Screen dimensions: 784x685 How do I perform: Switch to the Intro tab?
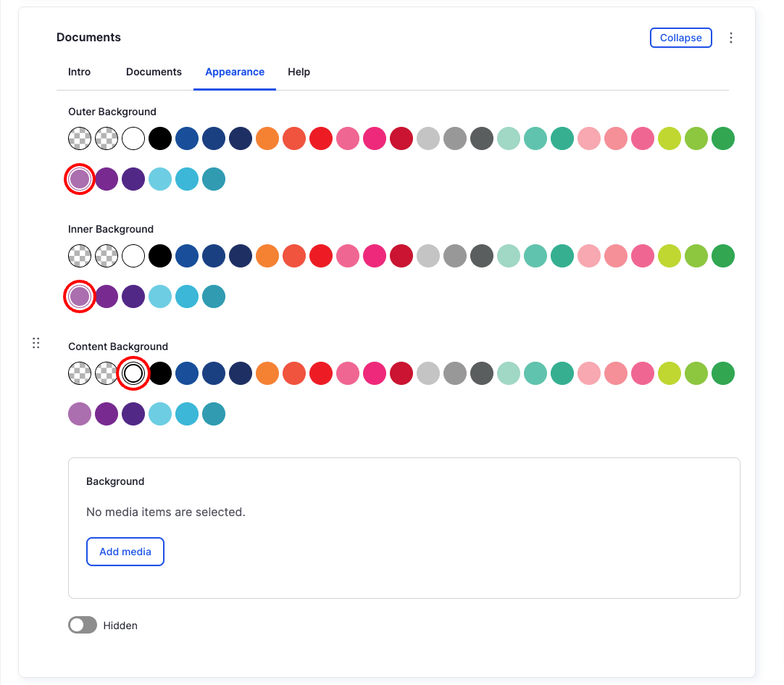pos(79,72)
